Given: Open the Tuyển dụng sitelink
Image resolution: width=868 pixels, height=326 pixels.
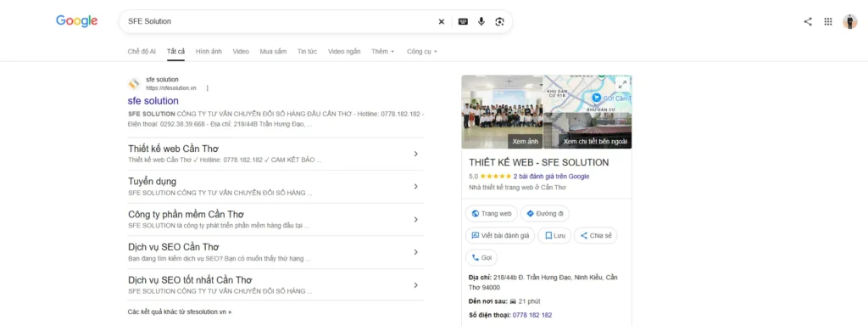Looking at the screenshot, I should coord(153,182).
